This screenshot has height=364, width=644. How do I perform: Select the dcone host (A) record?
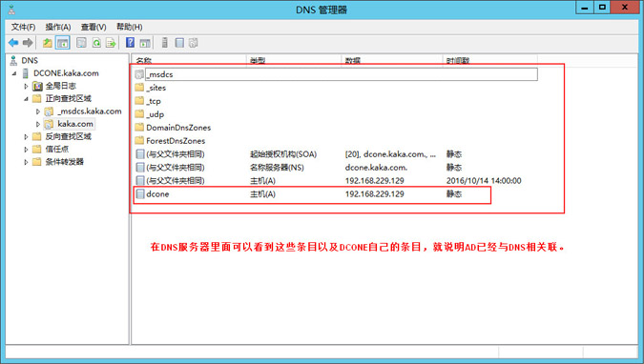[312, 194]
